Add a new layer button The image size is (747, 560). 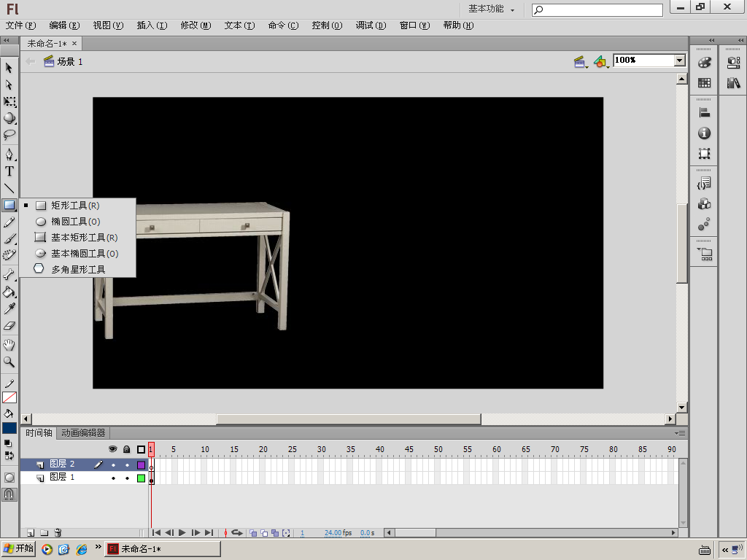point(30,533)
